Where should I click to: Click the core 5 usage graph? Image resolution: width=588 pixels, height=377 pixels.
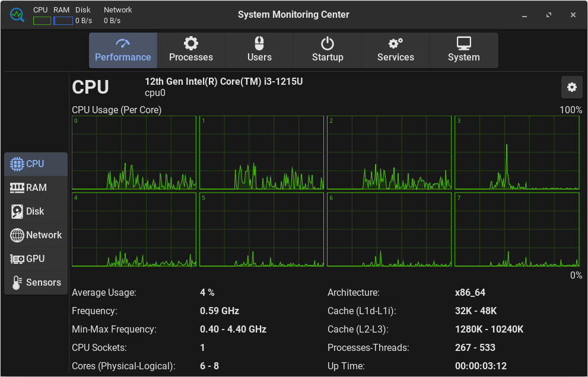coord(262,229)
